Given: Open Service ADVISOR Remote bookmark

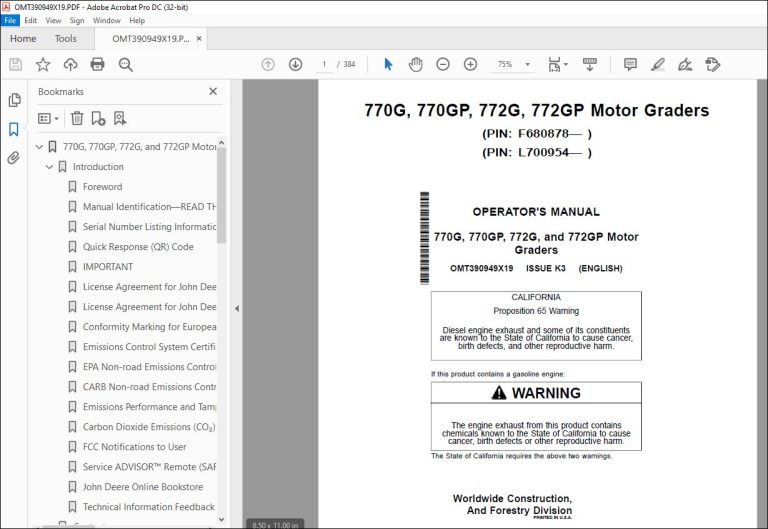Looking at the screenshot, I should [149, 467].
